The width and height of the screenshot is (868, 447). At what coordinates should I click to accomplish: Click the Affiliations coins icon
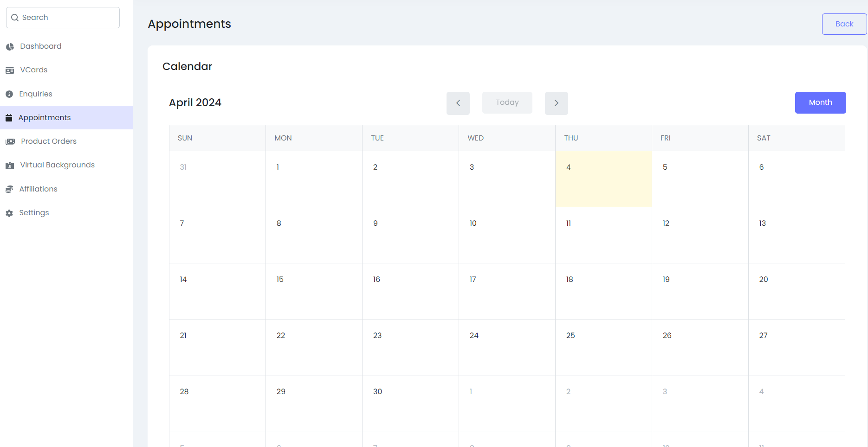point(9,189)
